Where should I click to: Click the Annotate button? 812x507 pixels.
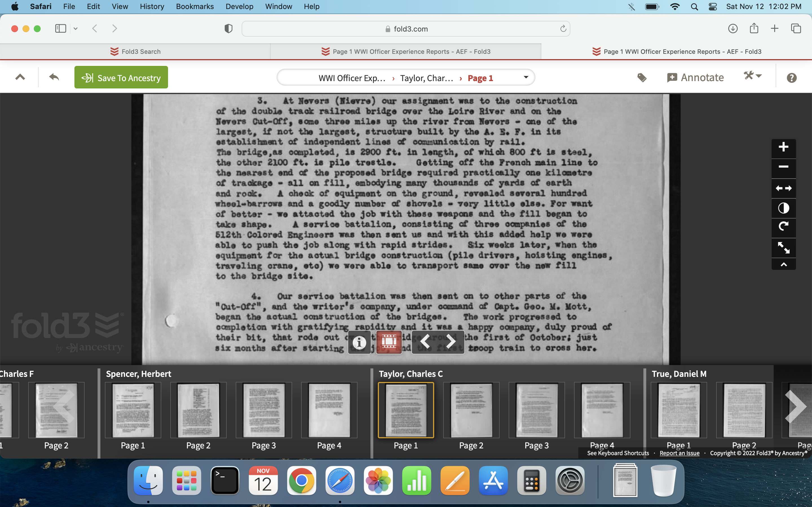695,78
